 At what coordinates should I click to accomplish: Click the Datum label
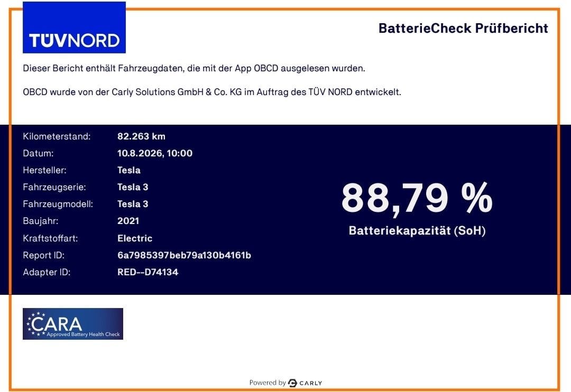pyautogui.click(x=38, y=153)
